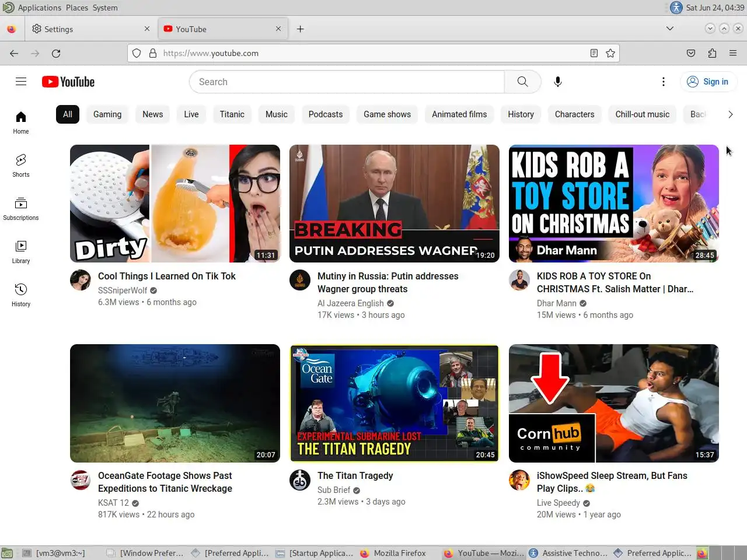Open the list all tabs dropdown
This screenshot has height=560, width=747.
(670, 29)
